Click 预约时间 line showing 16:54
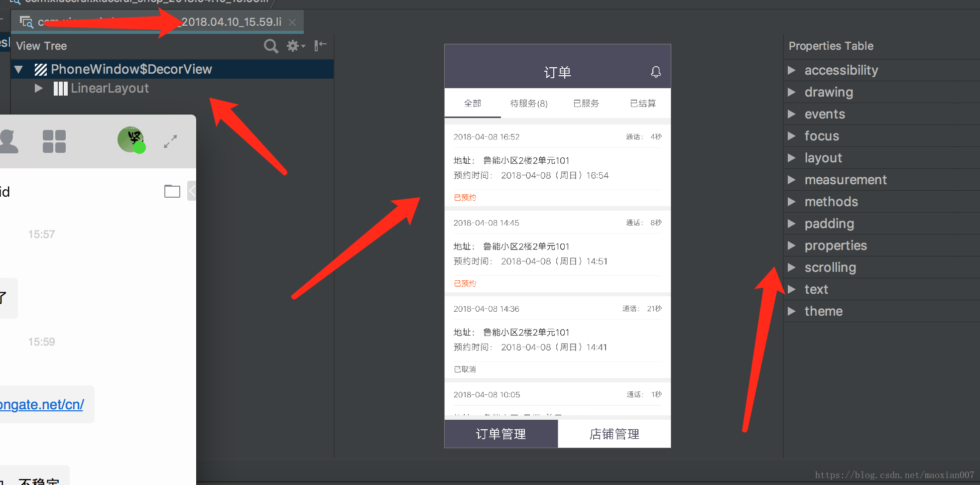 pos(531,175)
